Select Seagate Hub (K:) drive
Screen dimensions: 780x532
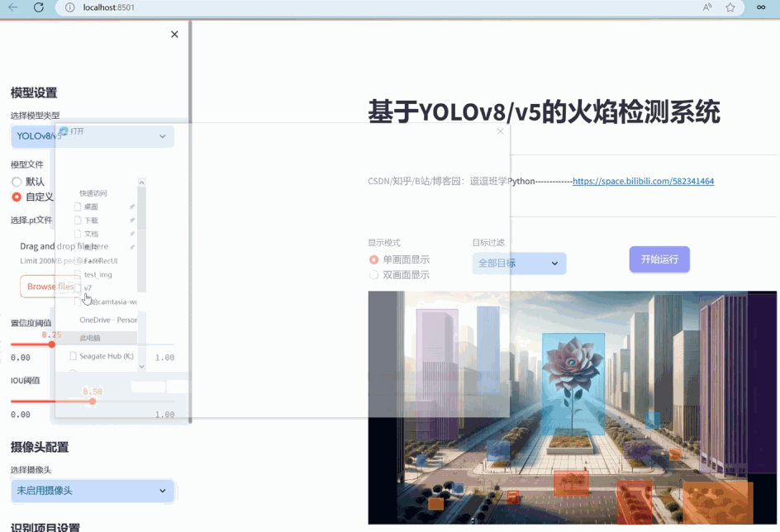pyautogui.click(x=102, y=356)
